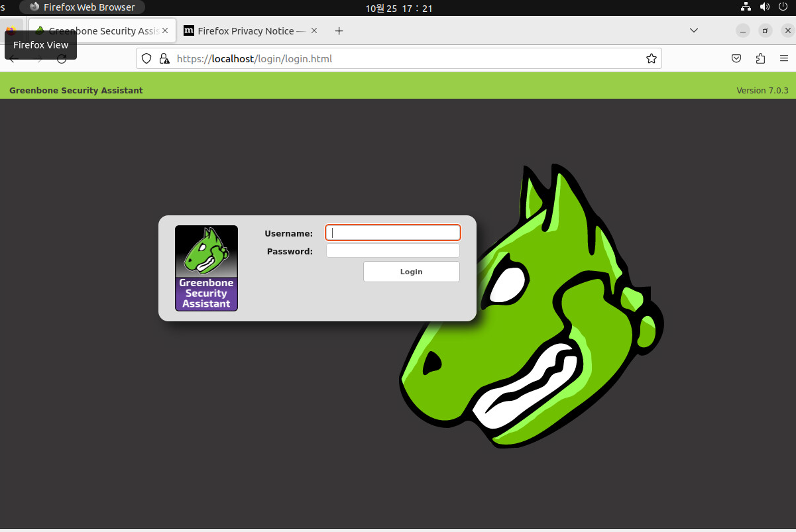796x532 pixels.
Task: Open the Extensions puzzle icon
Action: click(760, 58)
